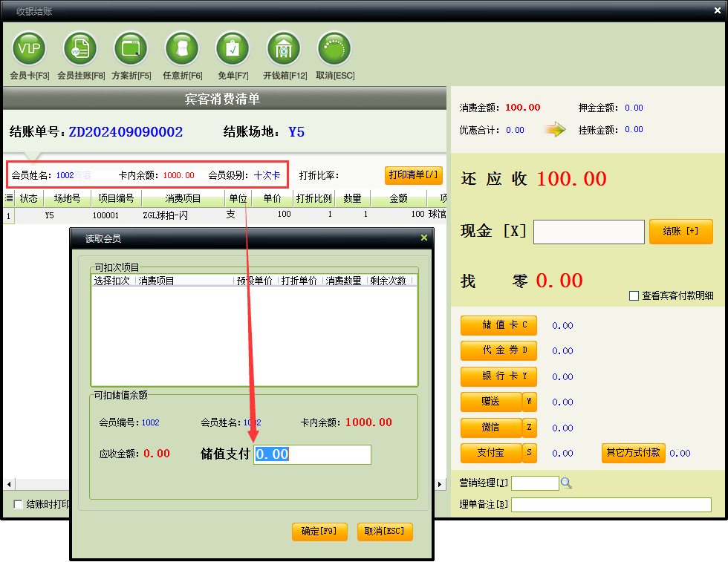Click project number 100001 cell

tap(105, 215)
